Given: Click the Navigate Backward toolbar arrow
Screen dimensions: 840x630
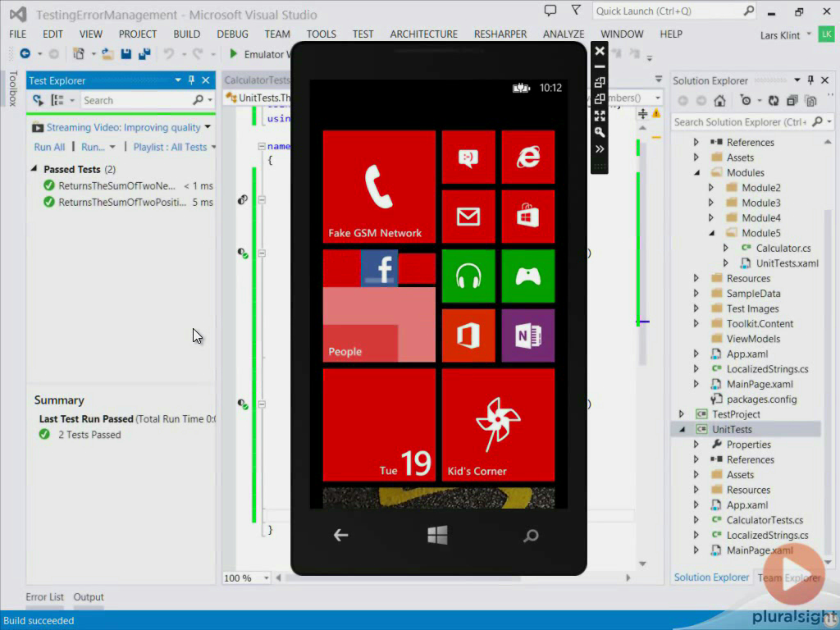Looking at the screenshot, I should tap(25, 53).
